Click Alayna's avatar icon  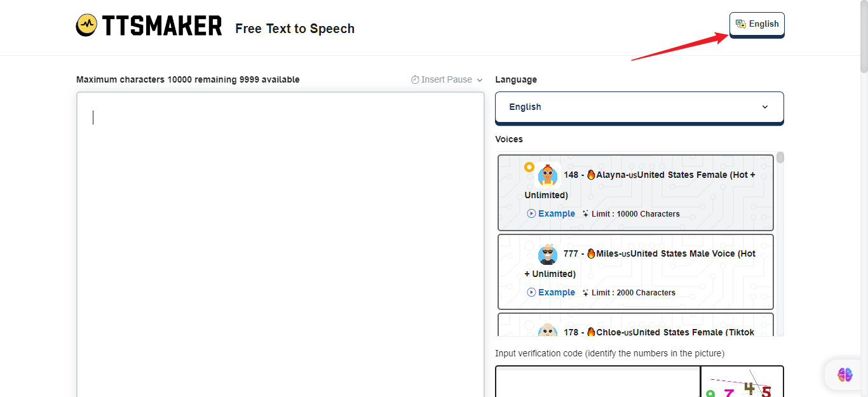tap(547, 175)
